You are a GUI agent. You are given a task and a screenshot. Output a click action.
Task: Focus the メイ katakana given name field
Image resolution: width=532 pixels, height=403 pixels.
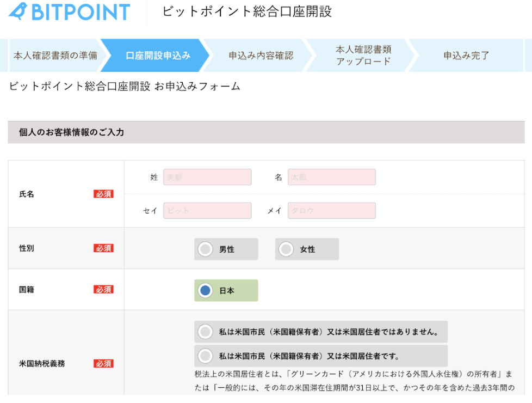coord(331,211)
